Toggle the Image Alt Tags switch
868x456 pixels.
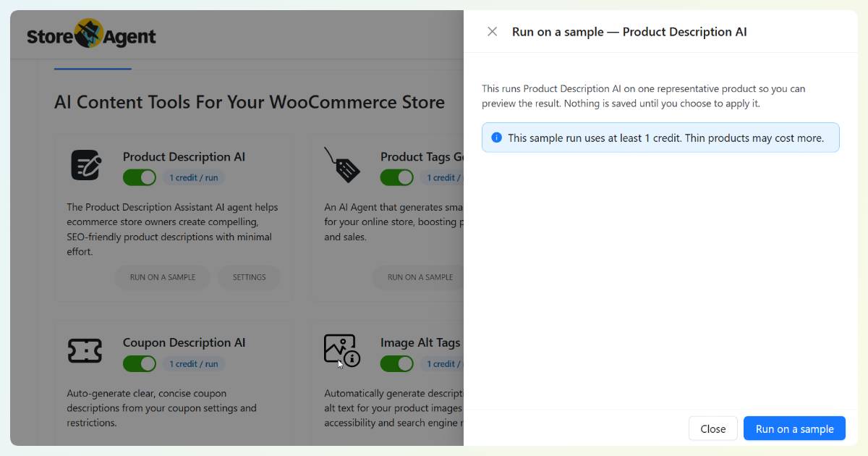pyautogui.click(x=396, y=363)
